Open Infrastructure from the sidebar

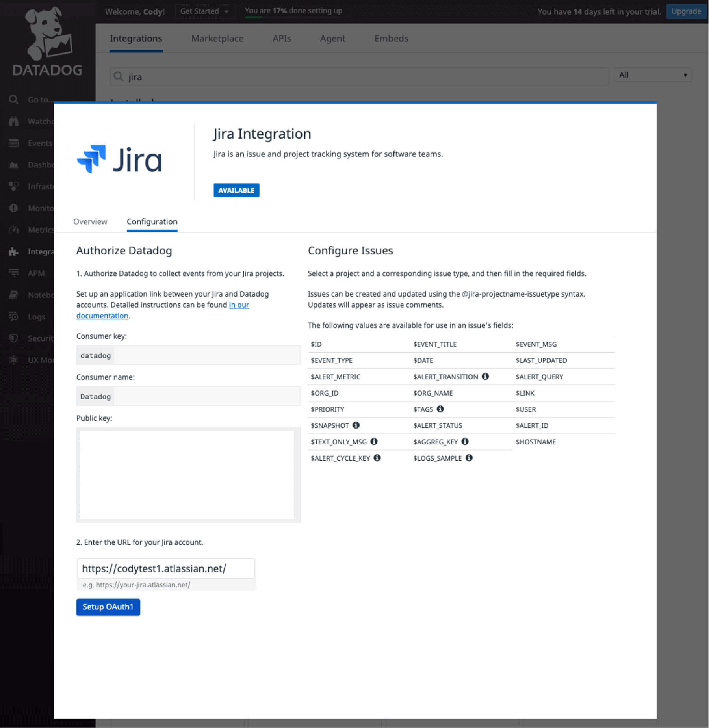39,186
